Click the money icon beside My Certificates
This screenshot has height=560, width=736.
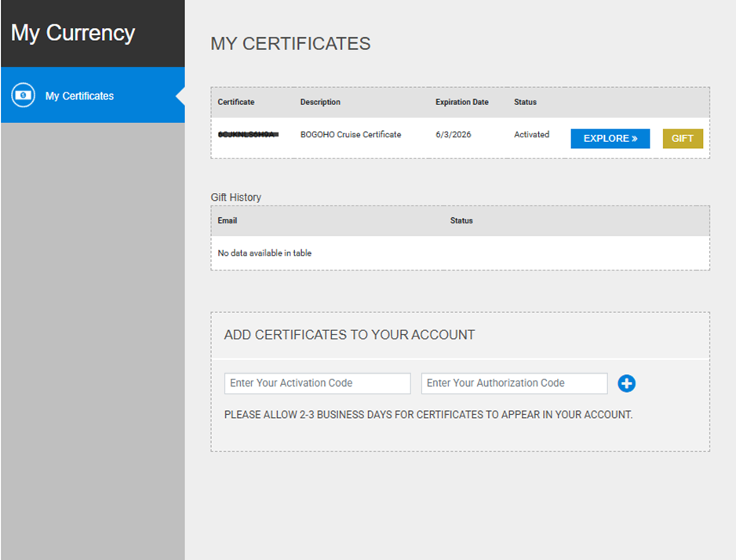[x=24, y=96]
